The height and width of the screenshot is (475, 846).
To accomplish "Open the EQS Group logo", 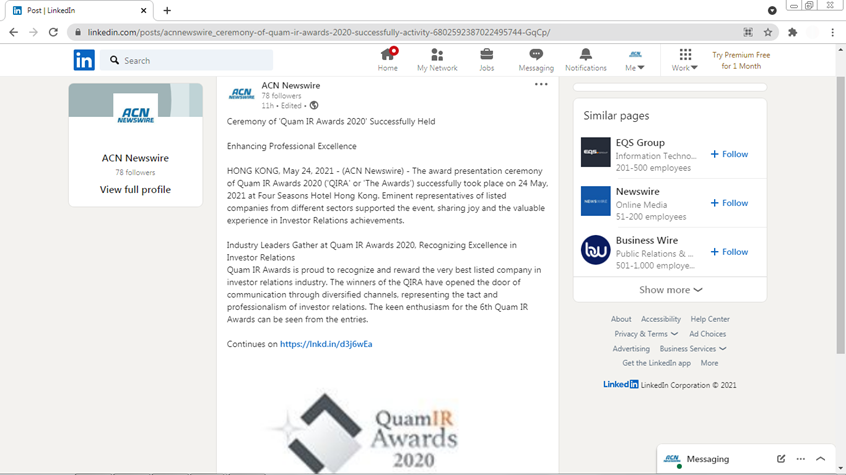I will point(596,152).
